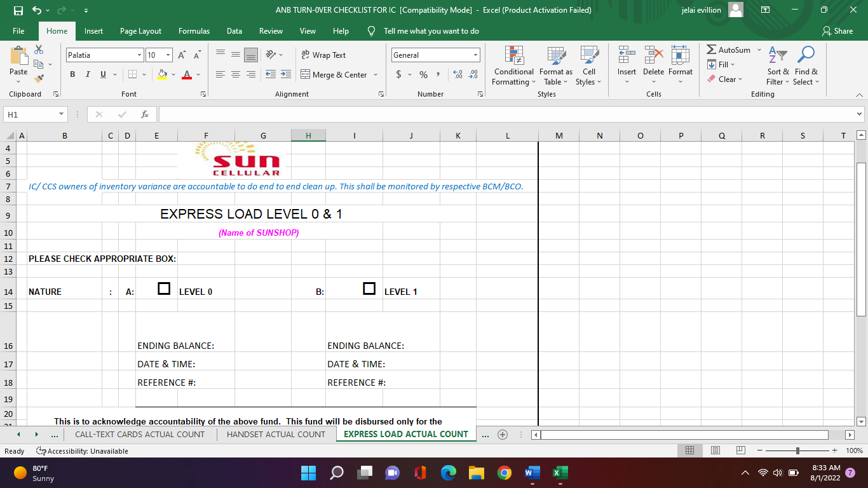The height and width of the screenshot is (488, 868).
Task: Toggle Italic formatting
Action: [x=88, y=74]
